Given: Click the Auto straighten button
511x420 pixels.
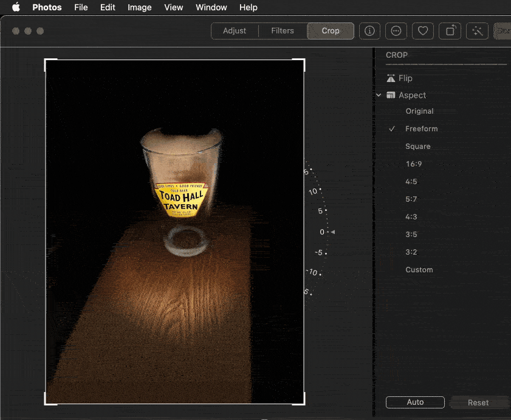Looking at the screenshot, I should pyautogui.click(x=415, y=402).
